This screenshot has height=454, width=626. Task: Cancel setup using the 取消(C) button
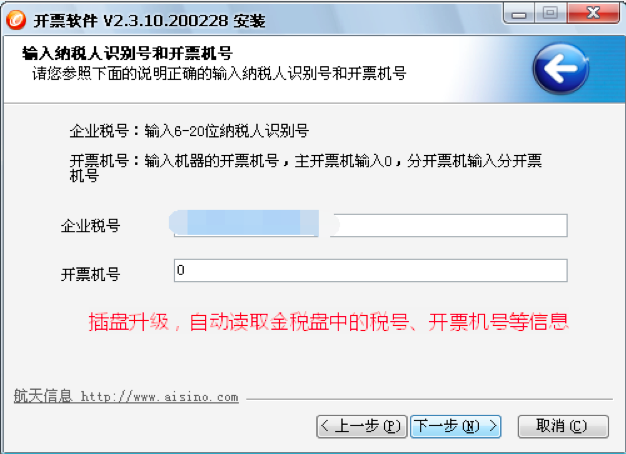(563, 426)
